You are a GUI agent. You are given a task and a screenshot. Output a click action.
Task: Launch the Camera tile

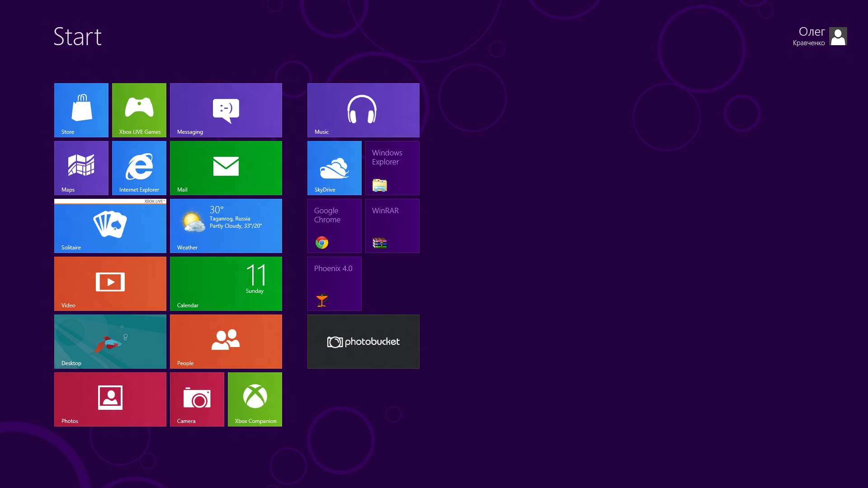(x=197, y=399)
